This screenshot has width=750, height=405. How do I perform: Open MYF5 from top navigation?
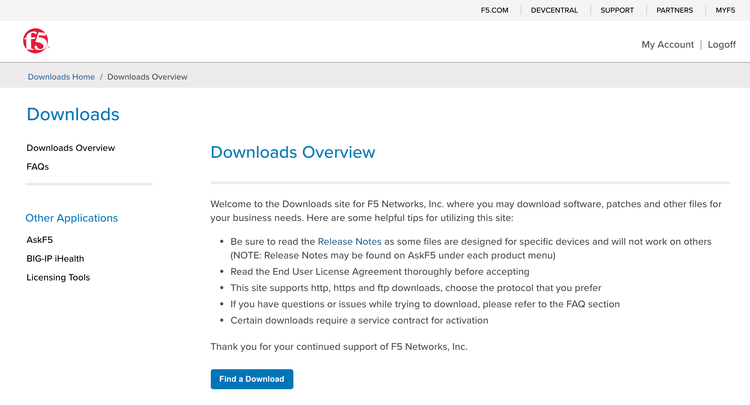pos(725,10)
